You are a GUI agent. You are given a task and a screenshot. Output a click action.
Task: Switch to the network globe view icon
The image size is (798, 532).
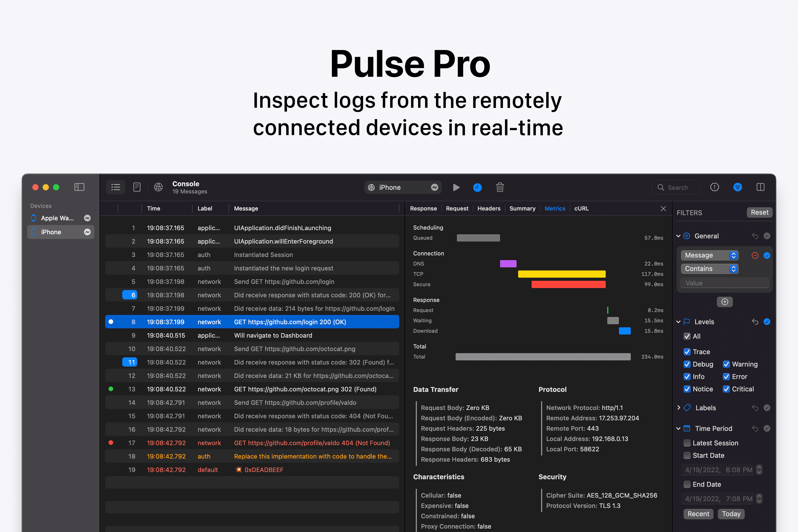coord(158,187)
